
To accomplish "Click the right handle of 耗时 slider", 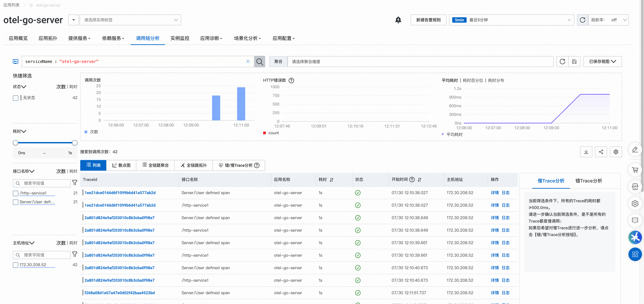I will [x=75, y=143].
